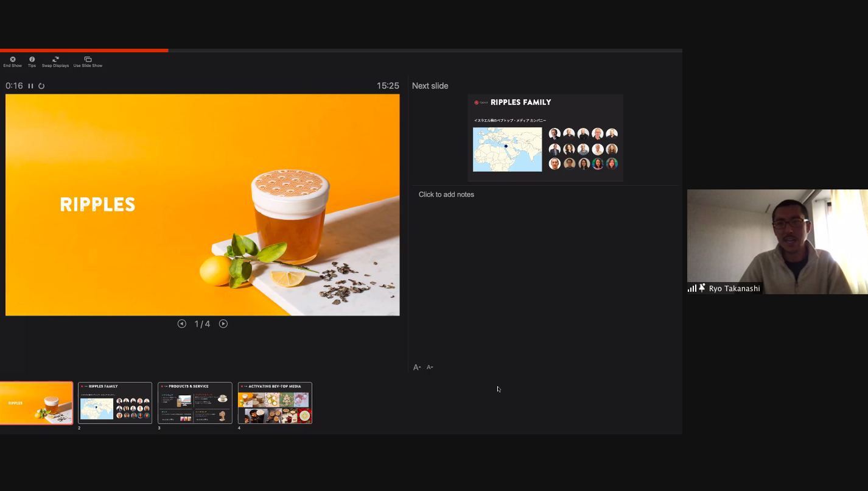This screenshot has width=868, height=491.
Task: Click the red presentation progress bar
Action: [x=84, y=51]
